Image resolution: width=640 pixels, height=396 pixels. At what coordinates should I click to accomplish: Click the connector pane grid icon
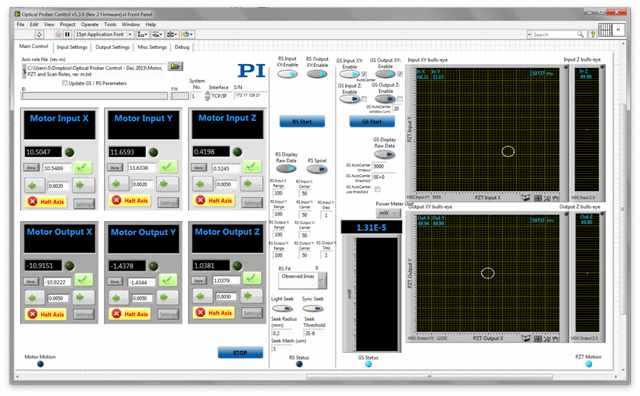click(x=604, y=30)
